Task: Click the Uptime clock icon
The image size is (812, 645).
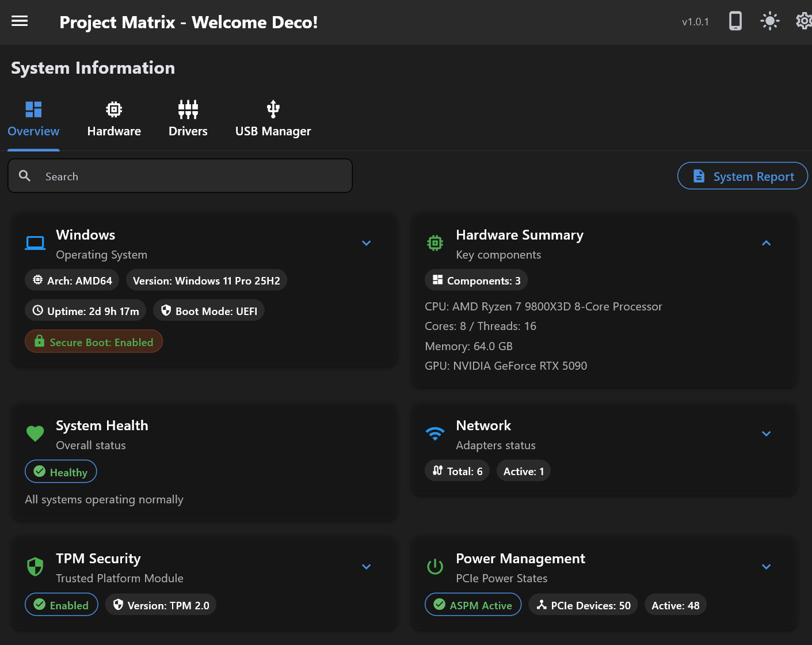Action: tap(38, 310)
